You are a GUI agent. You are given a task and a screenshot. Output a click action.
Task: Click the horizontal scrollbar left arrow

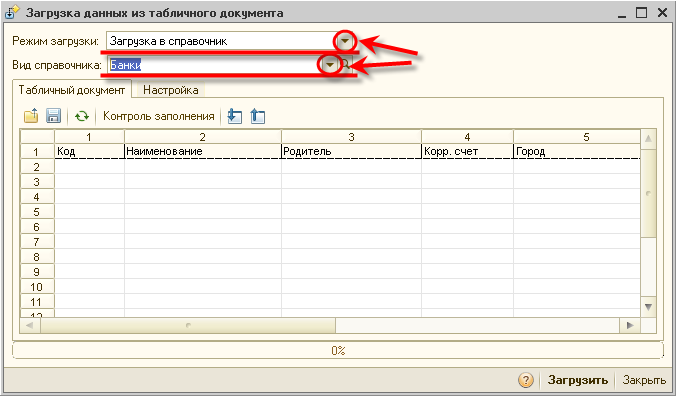point(30,325)
